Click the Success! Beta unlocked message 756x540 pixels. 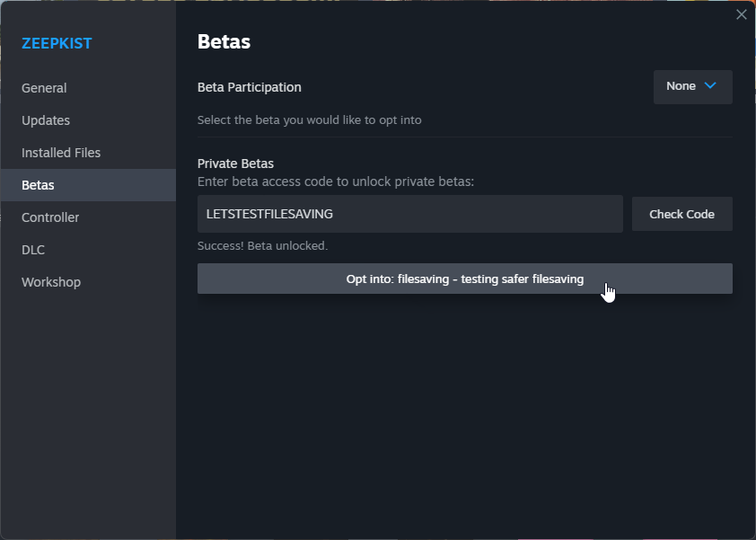coord(262,245)
